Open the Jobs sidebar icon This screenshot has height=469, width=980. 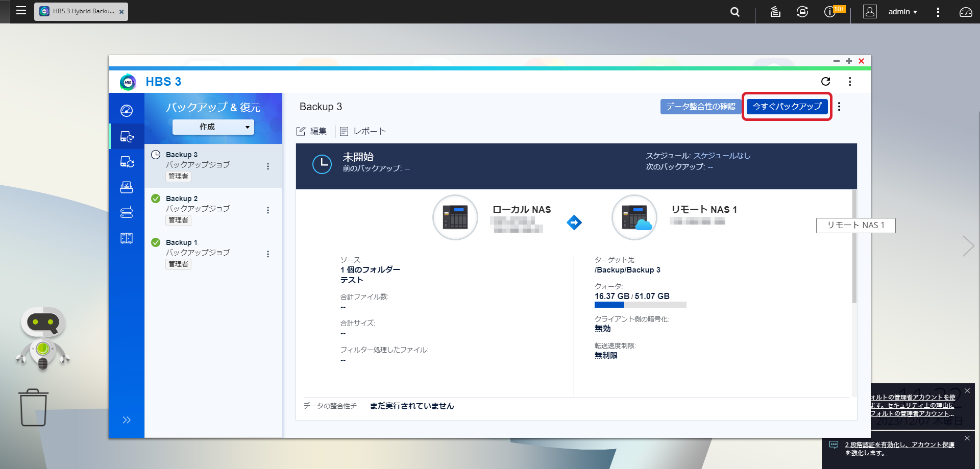point(127,187)
